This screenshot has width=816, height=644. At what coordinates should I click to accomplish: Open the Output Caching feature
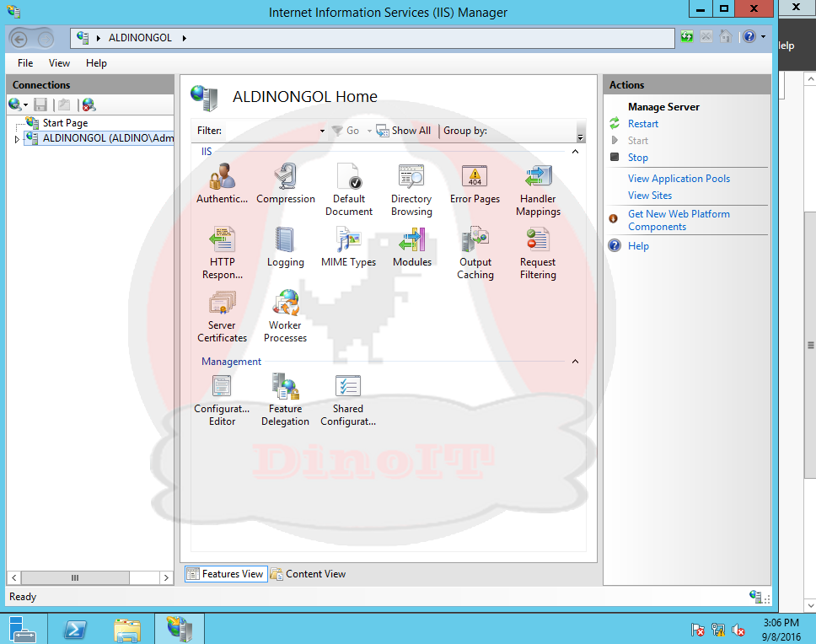pyautogui.click(x=475, y=254)
